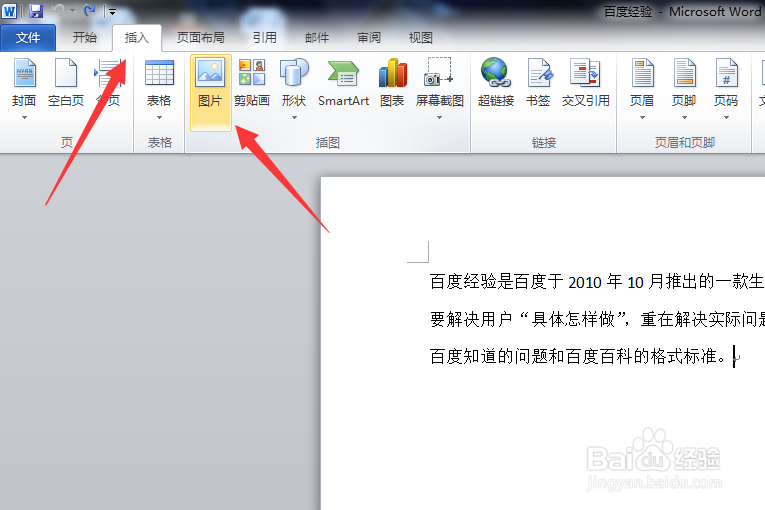Insert a 超链接 hyperlink

click(496, 82)
